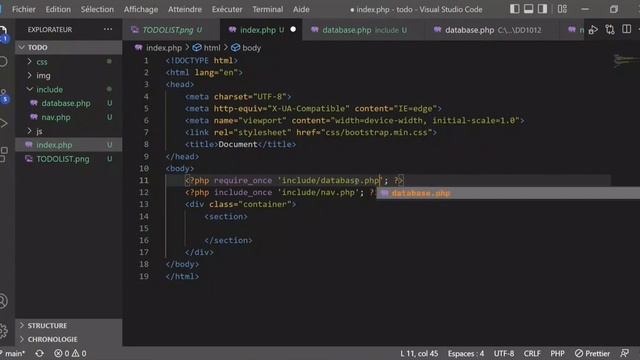
Task: Open the Affichage menu
Action: tap(141, 9)
